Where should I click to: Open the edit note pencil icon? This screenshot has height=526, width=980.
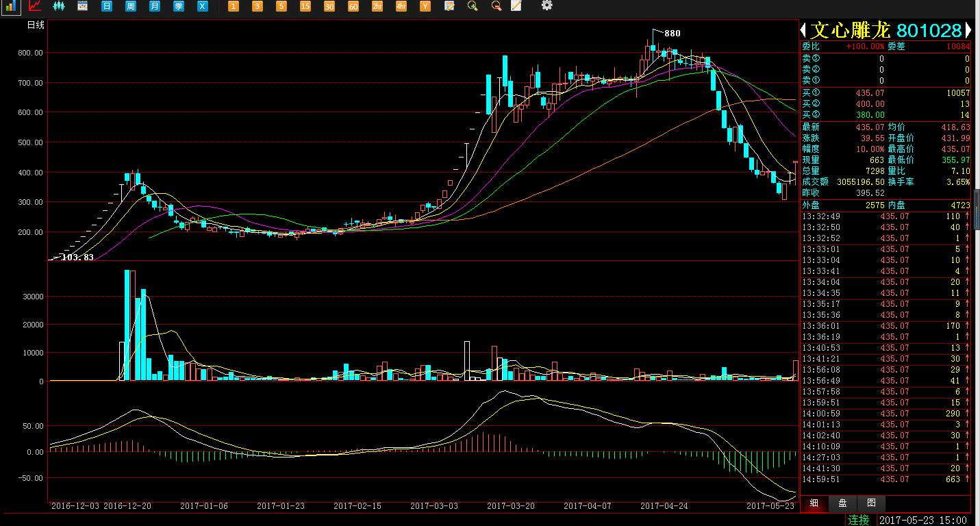tap(516, 6)
